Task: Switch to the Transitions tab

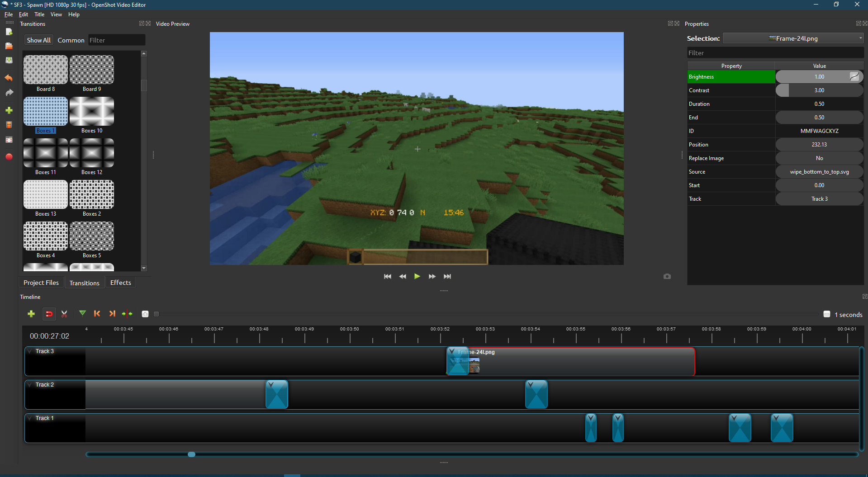Action: pyautogui.click(x=85, y=283)
